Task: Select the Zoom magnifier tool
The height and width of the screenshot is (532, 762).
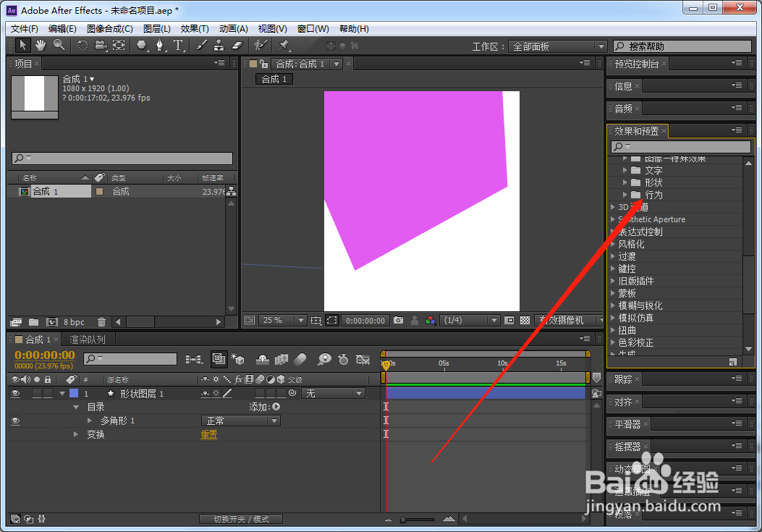Action: tap(59, 46)
